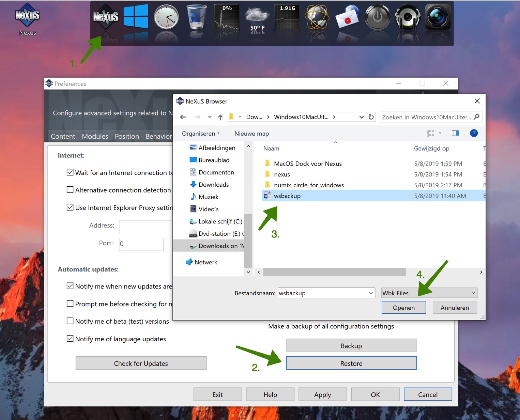Select Muziek in navigation pane
This screenshot has width=520, height=420.
(209, 197)
